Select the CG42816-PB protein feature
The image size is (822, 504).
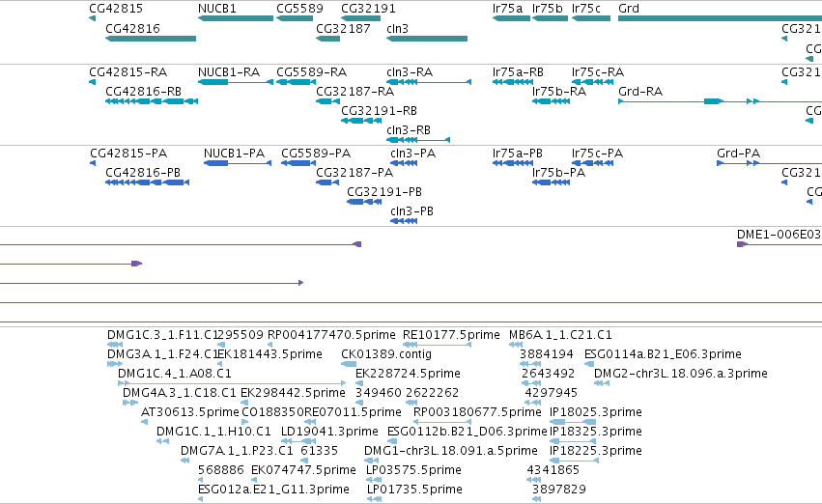(148, 182)
